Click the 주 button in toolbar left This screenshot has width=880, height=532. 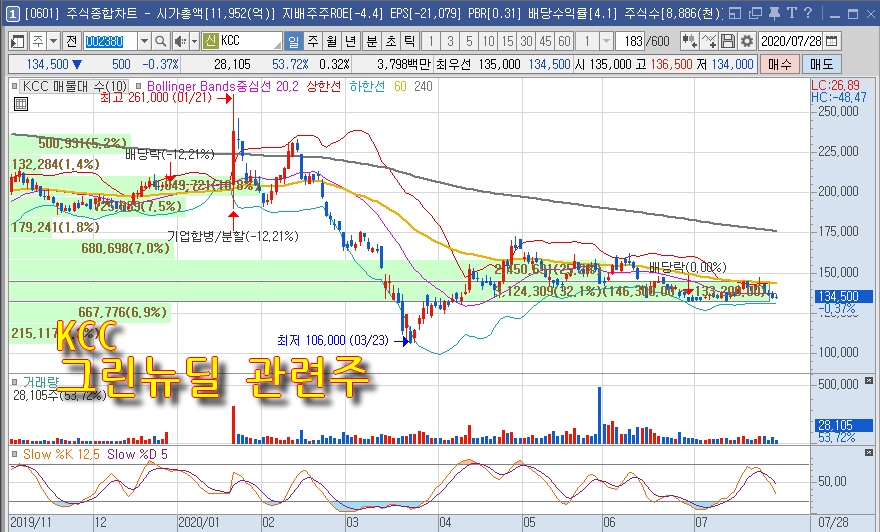click(x=38, y=41)
